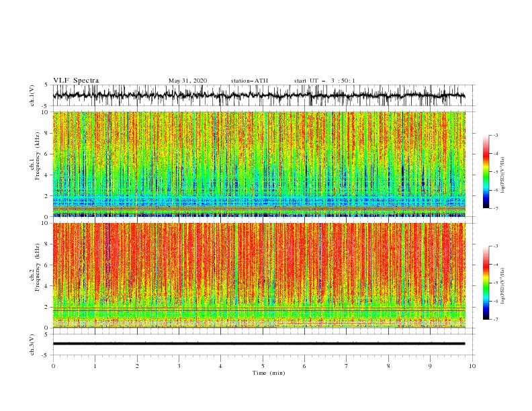Viewport: 532px width, 411px height.
Task: Click the 2 kHz tick on ch.2 frequency axis
Action: click(48, 307)
